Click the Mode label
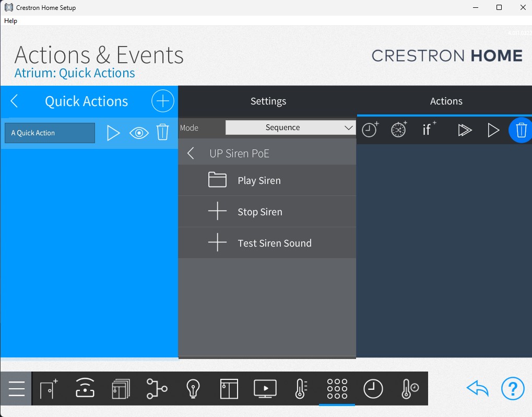The image size is (532, 417). (189, 128)
